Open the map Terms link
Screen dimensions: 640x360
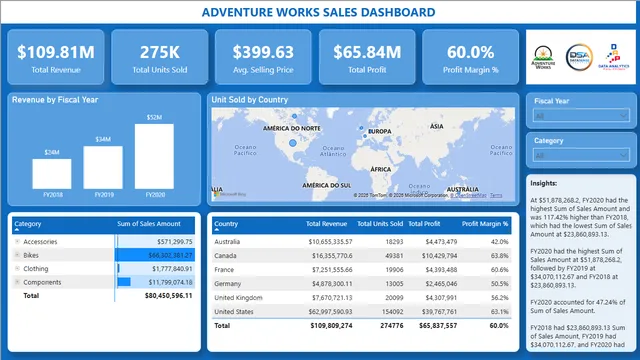coord(496,196)
